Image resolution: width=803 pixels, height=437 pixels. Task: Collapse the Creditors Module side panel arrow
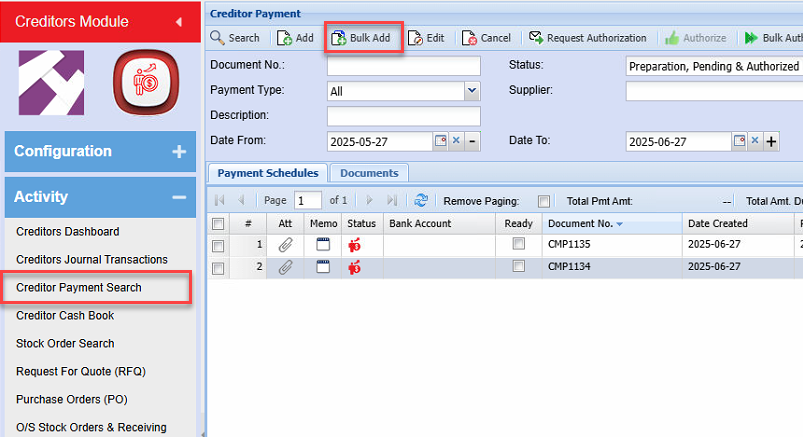[178, 21]
